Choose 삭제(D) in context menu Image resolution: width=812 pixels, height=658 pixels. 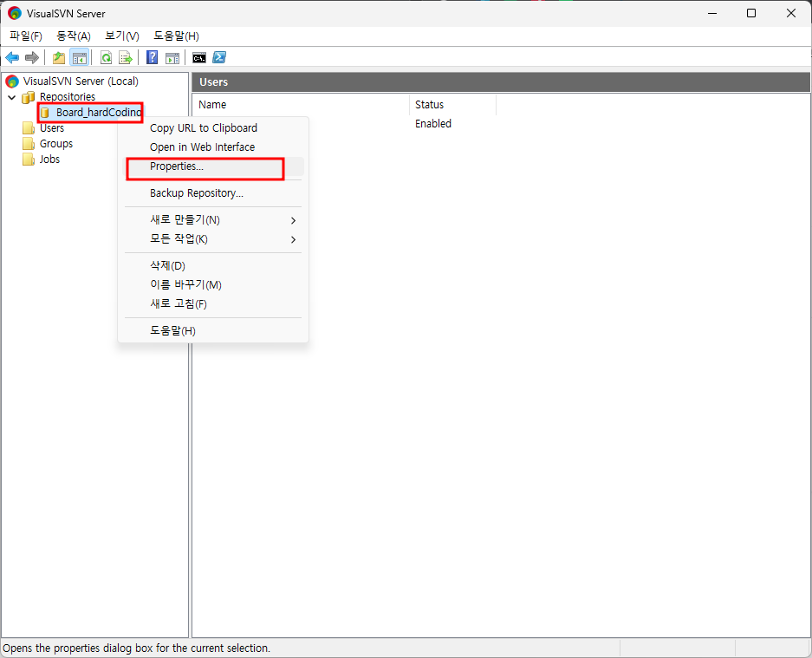coord(213,266)
